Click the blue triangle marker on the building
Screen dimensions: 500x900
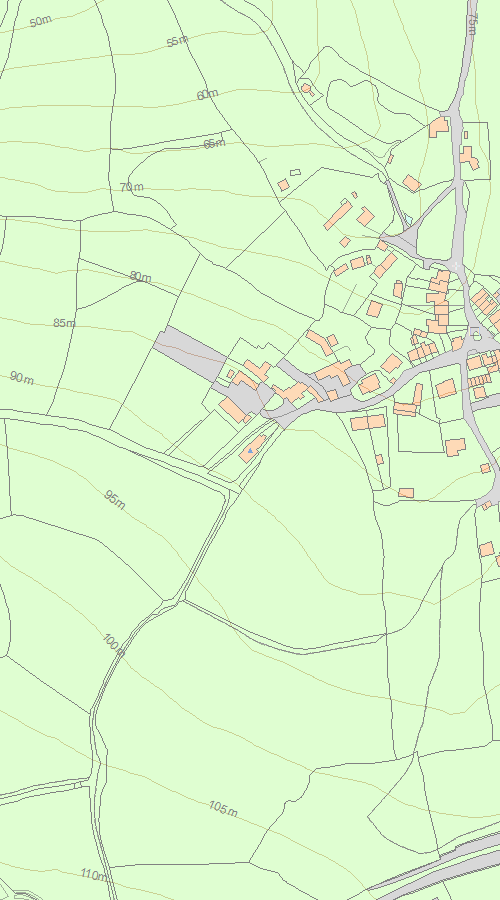(250, 451)
